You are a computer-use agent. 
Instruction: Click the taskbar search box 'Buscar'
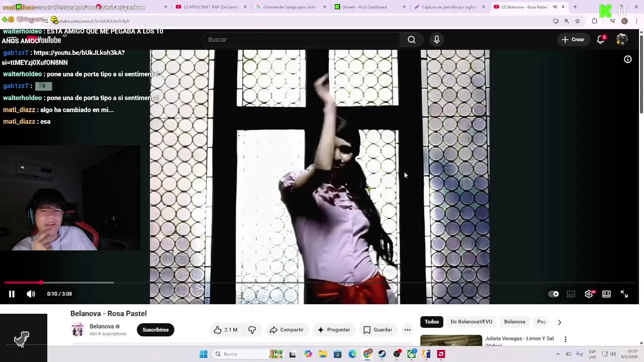248,354
